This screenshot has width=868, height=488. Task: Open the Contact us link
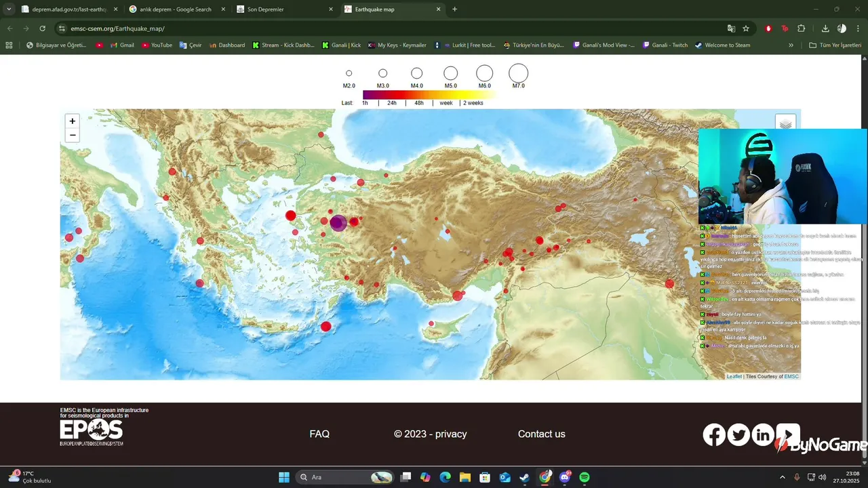(x=542, y=434)
